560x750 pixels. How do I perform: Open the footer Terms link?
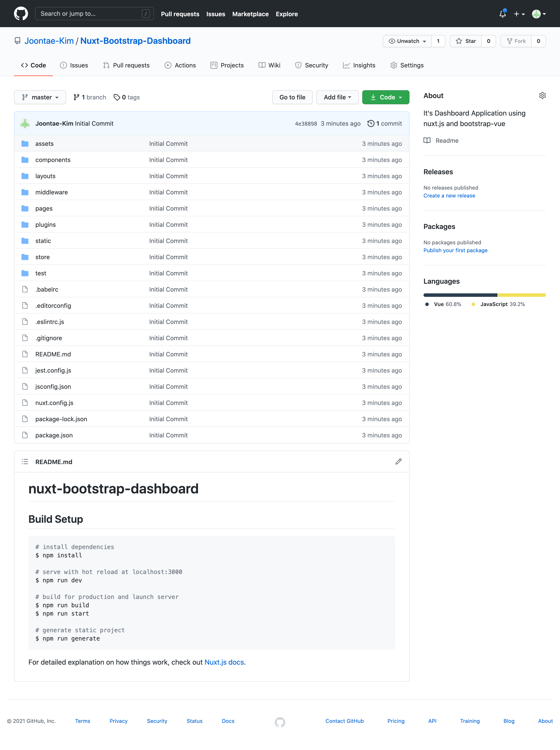coord(83,721)
